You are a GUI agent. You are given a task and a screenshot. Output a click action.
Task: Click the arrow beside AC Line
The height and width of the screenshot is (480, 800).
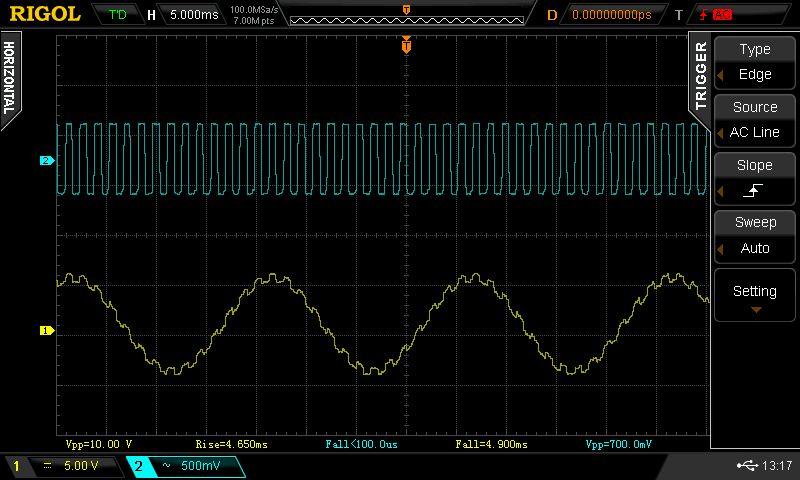(720, 133)
